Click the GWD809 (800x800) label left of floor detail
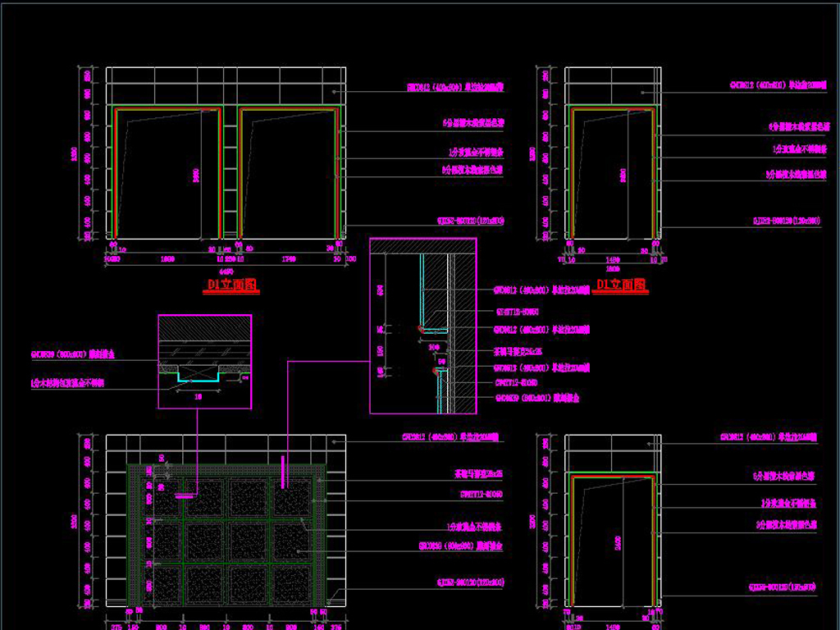Screen dimensions: 840x630 pyautogui.click(x=72, y=355)
